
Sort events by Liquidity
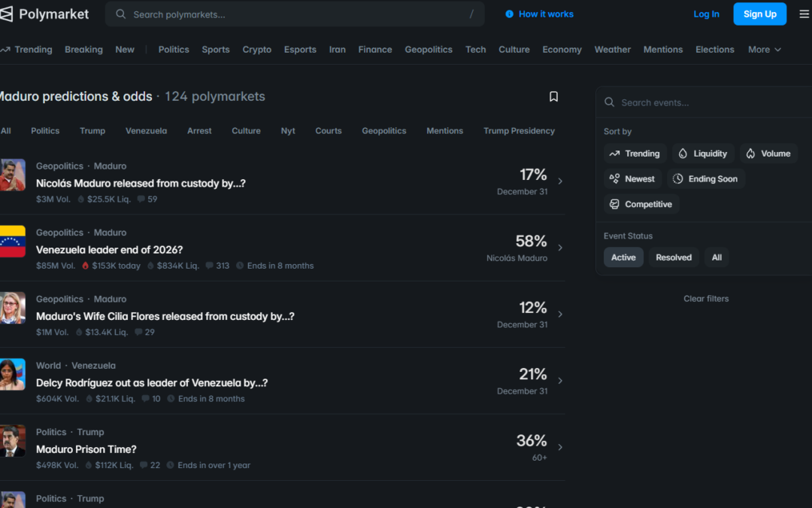[x=702, y=154]
